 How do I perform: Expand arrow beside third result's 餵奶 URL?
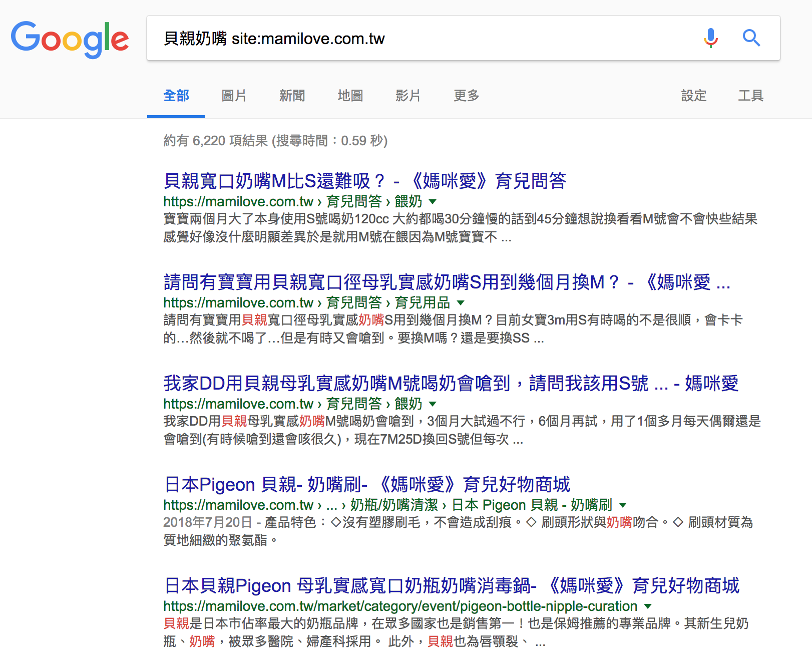[433, 404]
